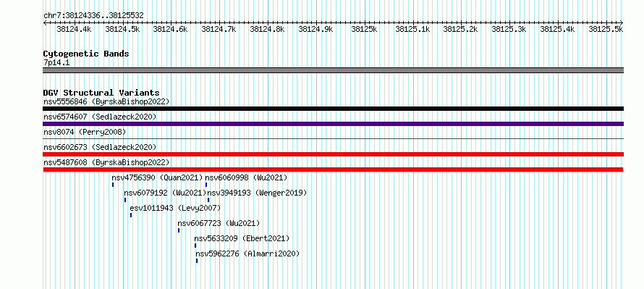Viewport: 644px width, 289px height.
Task: Click the nsv5633209 (Ebert2021) label
Action: 242,238
